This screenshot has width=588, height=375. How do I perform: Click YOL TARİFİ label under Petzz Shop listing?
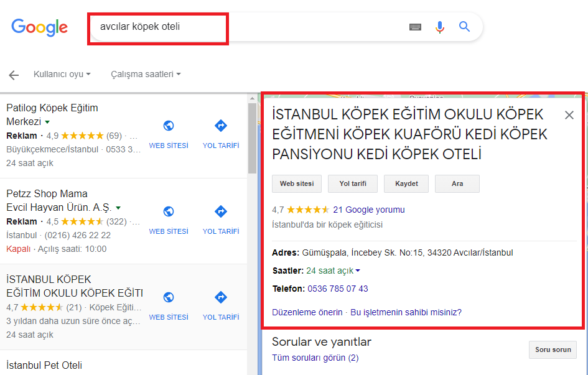pyautogui.click(x=220, y=231)
